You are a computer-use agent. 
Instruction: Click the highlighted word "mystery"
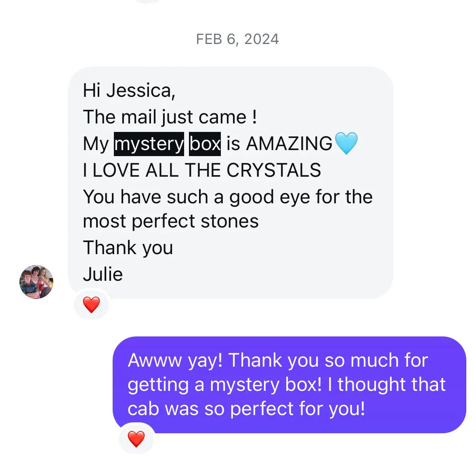pos(149,144)
